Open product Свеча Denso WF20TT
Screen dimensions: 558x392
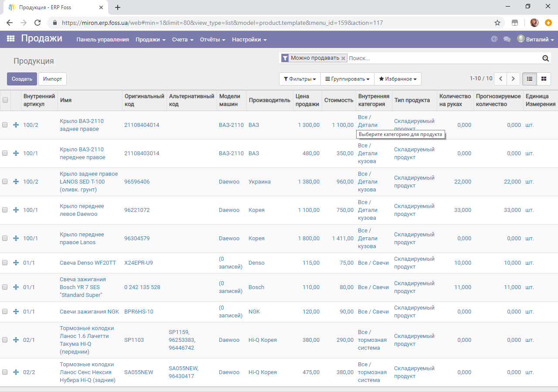88,262
